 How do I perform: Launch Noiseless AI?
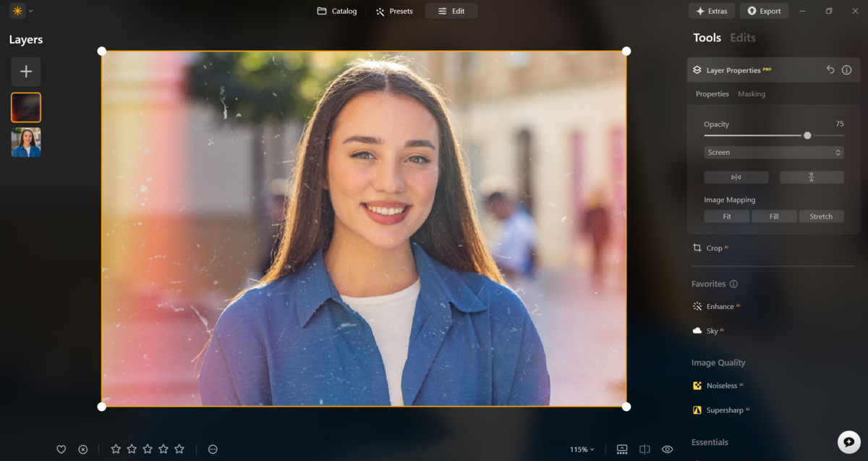723,385
